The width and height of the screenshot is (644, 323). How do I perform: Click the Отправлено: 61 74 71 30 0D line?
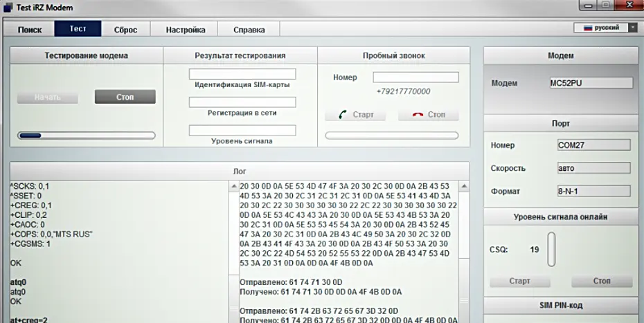(x=291, y=282)
